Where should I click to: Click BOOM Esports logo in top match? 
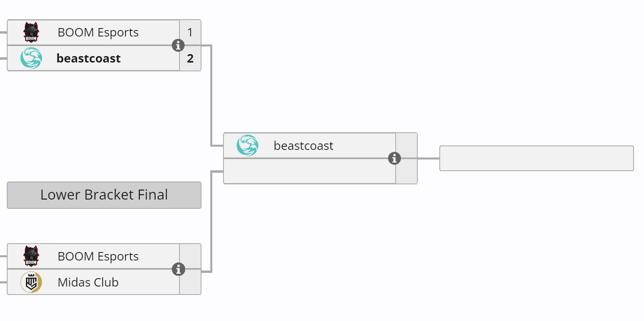coord(31,32)
